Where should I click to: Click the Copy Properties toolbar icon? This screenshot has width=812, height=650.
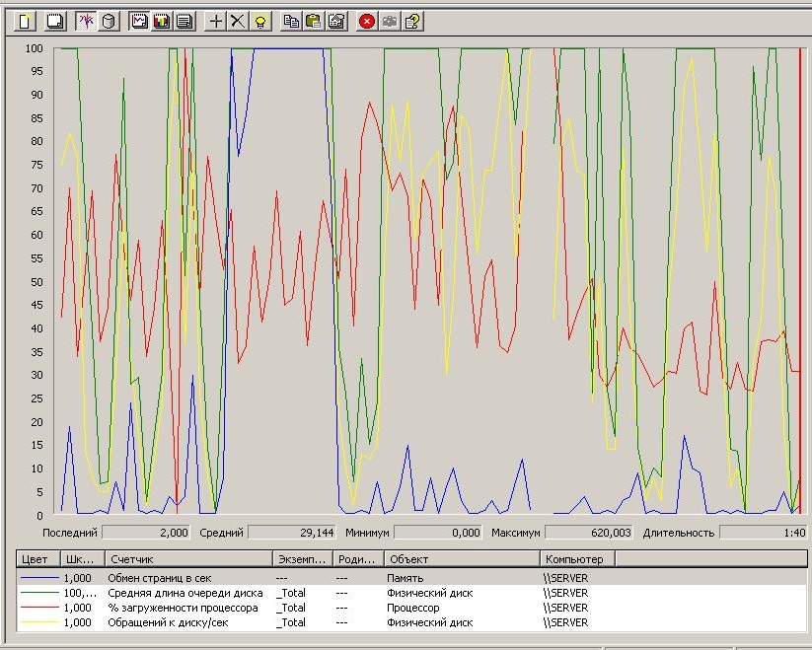coord(290,20)
